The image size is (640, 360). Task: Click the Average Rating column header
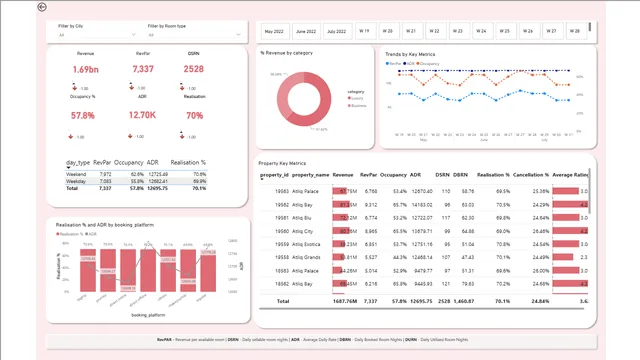coord(570,175)
